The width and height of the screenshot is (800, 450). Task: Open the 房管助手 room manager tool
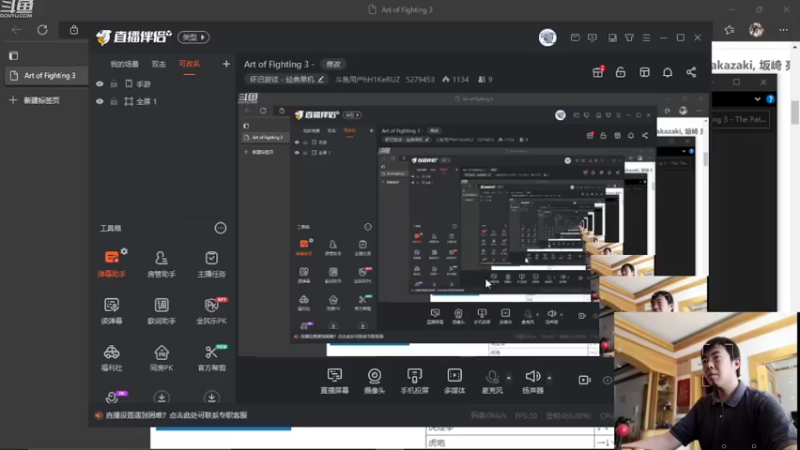[x=161, y=263]
